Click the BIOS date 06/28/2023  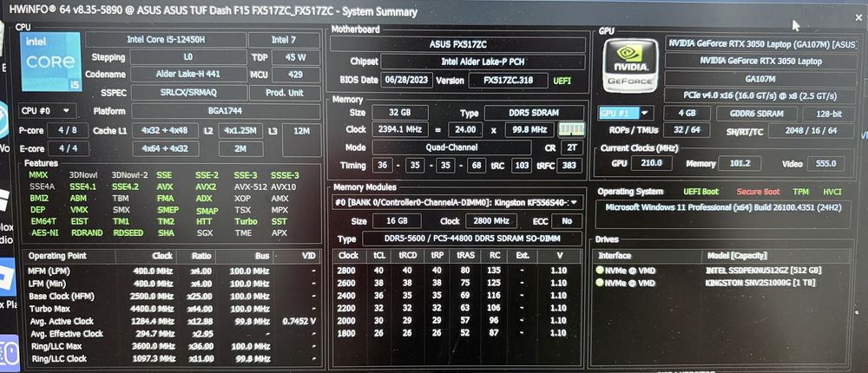(x=409, y=81)
